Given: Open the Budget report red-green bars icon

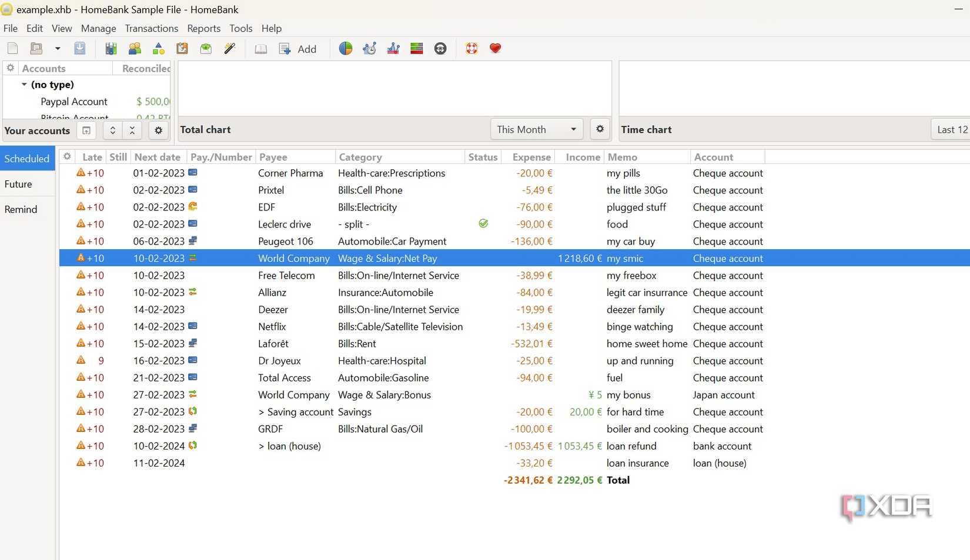Looking at the screenshot, I should click(x=417, y=49).
